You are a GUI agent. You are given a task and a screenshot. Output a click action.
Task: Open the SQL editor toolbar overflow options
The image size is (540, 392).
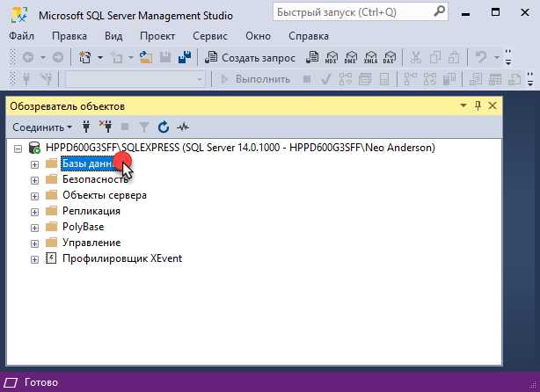tap(530, 79)
